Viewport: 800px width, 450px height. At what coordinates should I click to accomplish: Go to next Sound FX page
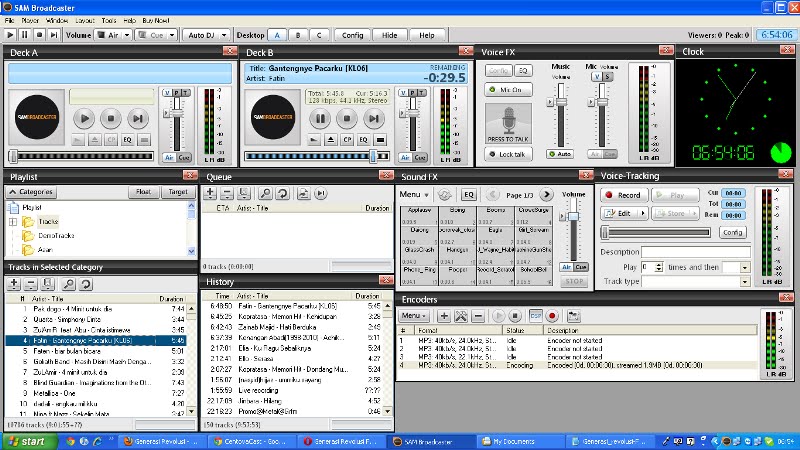pyautogui.click(x=546, y=194)
